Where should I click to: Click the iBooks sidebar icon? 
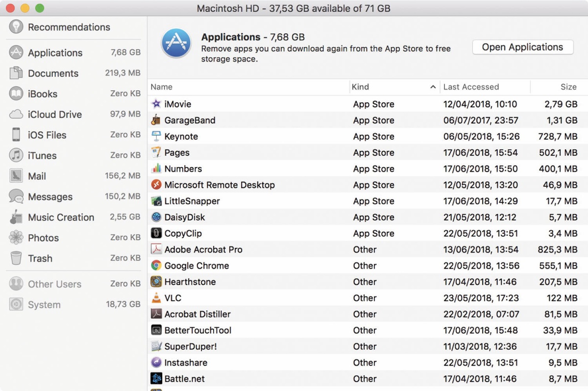tap(16, 94)
